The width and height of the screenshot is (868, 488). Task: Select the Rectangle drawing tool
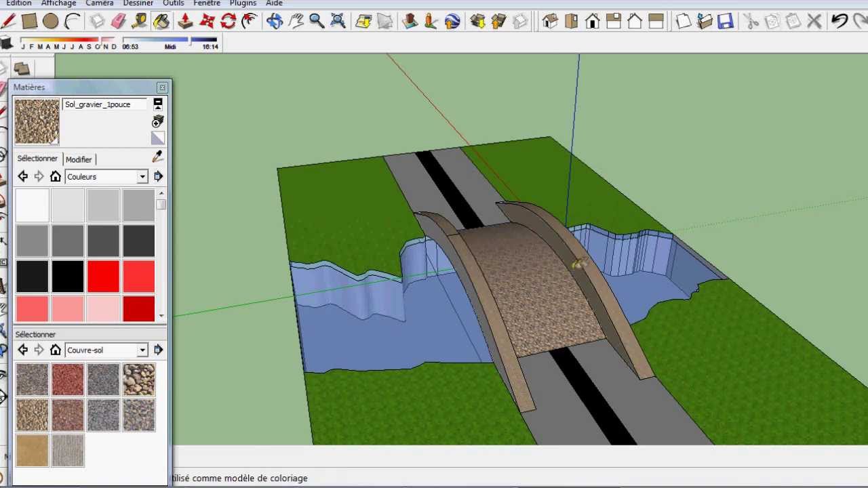click(x=29, y=22)
